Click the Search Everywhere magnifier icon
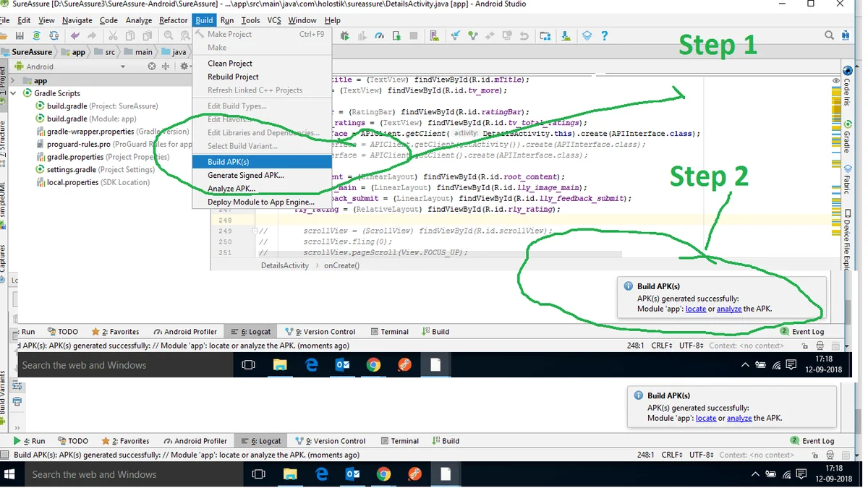 pyautogui.click(x=830, y=35)
